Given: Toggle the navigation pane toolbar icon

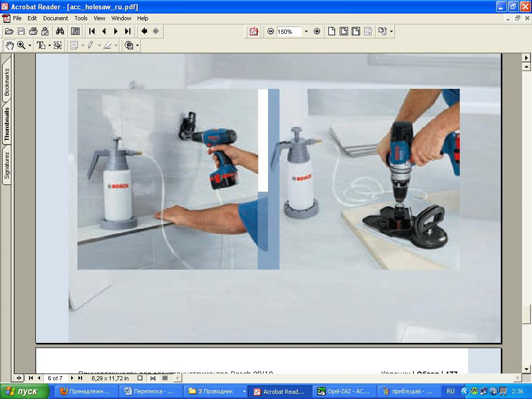Looking at the screenshot, I should [75, 32].
